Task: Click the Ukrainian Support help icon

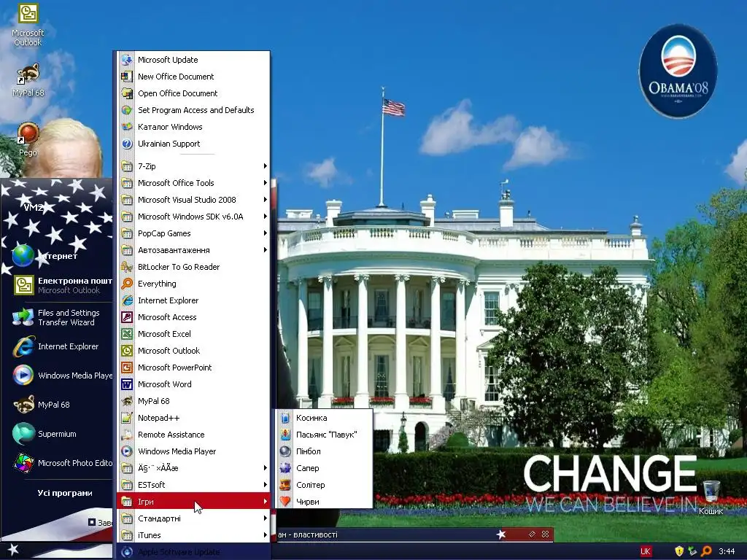Action: tap(127, 144)
